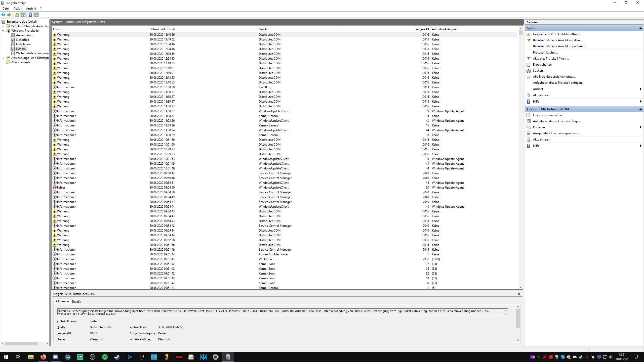The width and height of the screenshot is (644, 362).
Task: Collapse the Ereignis 10016 actions section
Action: coord(640,109)
